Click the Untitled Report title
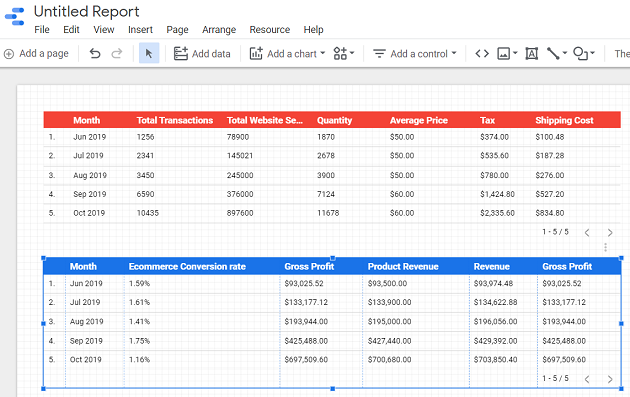The image size is (630, 397). pos(86,12)
